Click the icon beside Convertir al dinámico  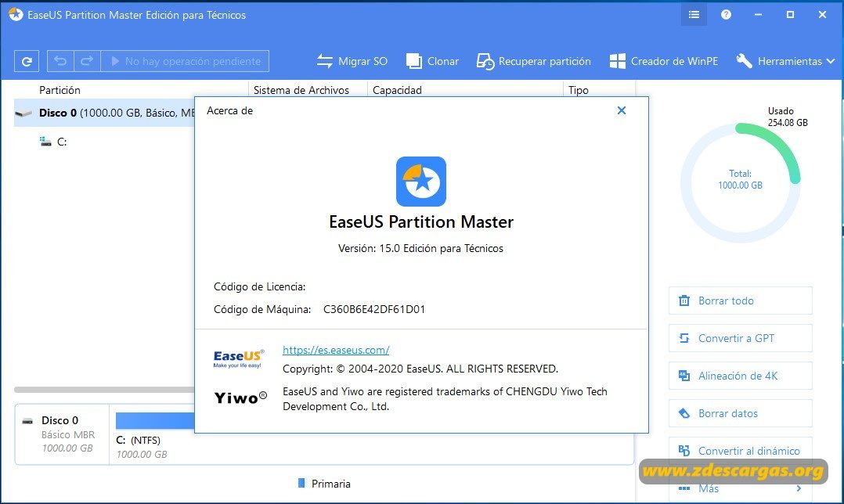(x=684, y=451)
